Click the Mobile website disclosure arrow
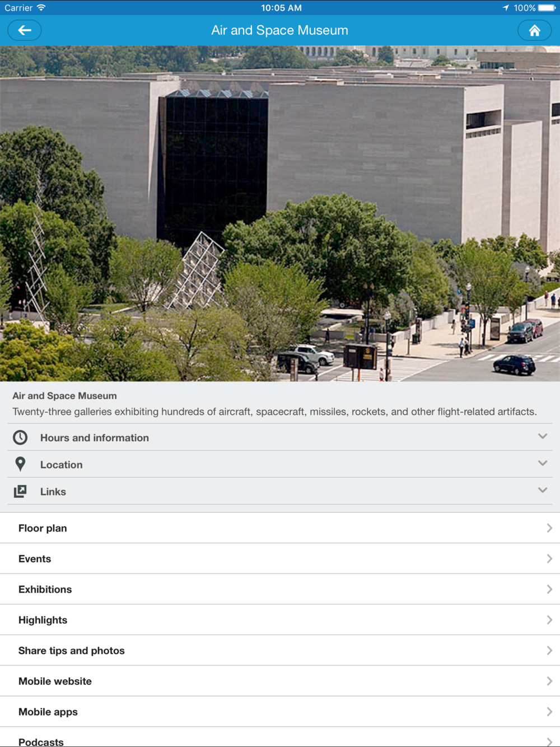 point(549,681)
